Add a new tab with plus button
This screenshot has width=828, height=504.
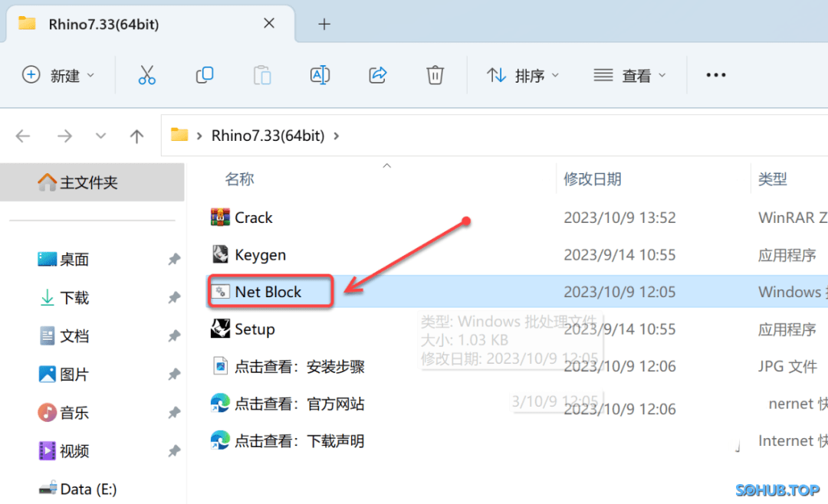point(324,24)
